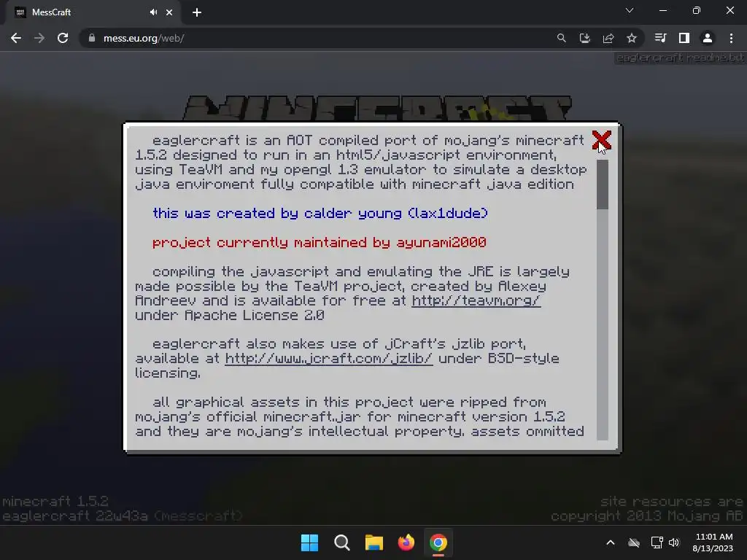
Task: Mute the MessCraft tab audio
Action: coord(153,12)
